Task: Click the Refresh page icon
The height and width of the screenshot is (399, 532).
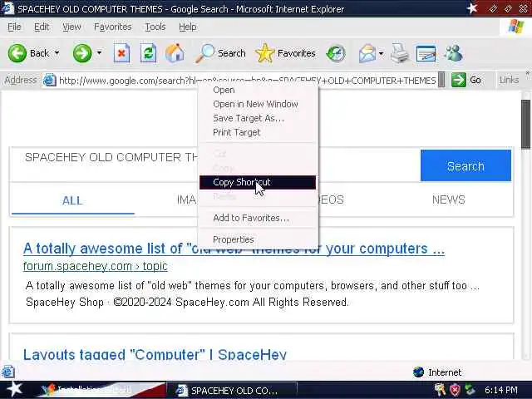Action: (148, 53)
